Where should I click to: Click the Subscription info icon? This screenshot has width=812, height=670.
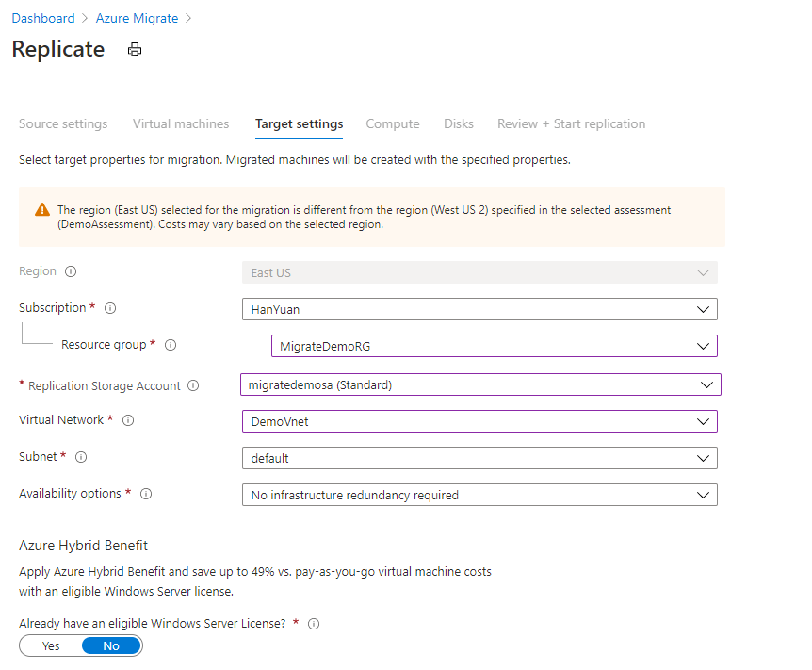coord(110,308)
